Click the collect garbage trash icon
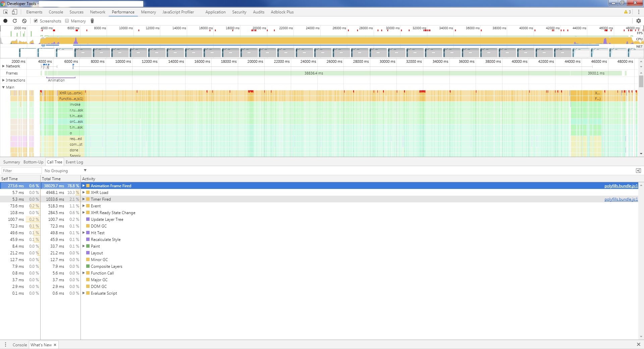644x349 pixels. pos(92,21)
